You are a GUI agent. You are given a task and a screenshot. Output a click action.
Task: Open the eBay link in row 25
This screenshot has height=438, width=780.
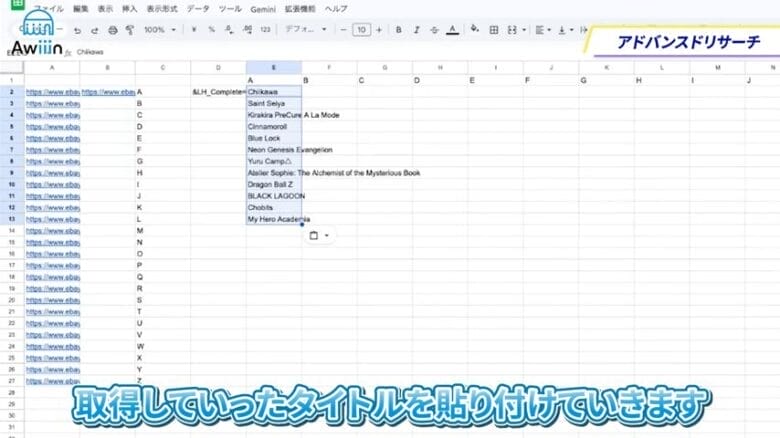click(53, 358)
